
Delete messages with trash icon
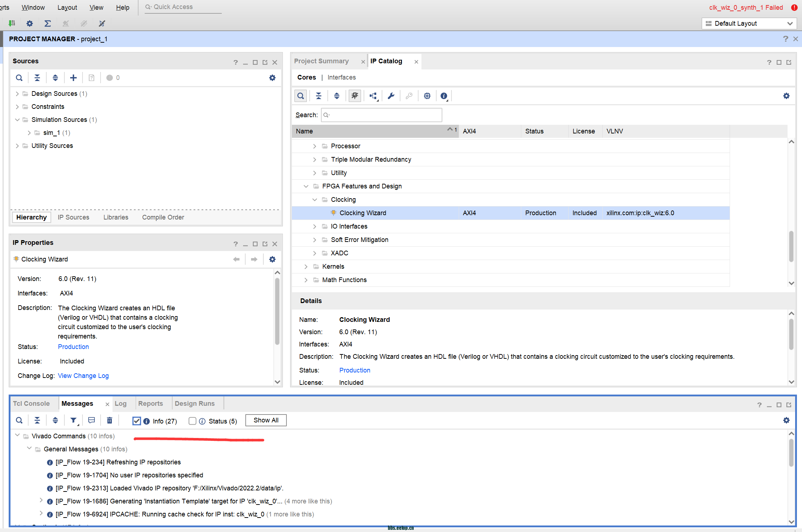point(110,420)
